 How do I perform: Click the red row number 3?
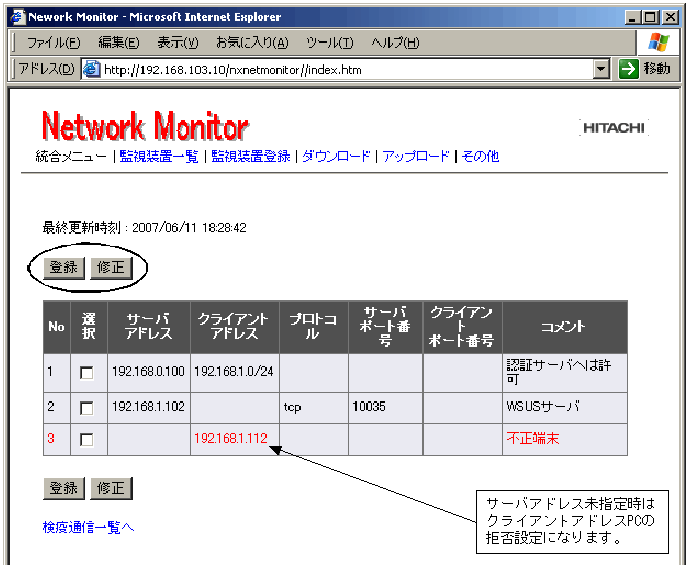coord(51,438)
